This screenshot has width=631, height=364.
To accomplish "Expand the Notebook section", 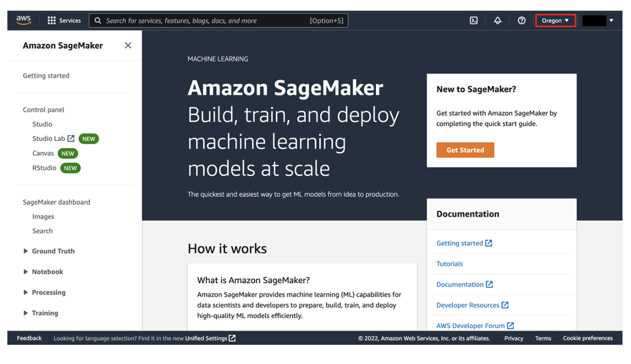I will point(25,272).
